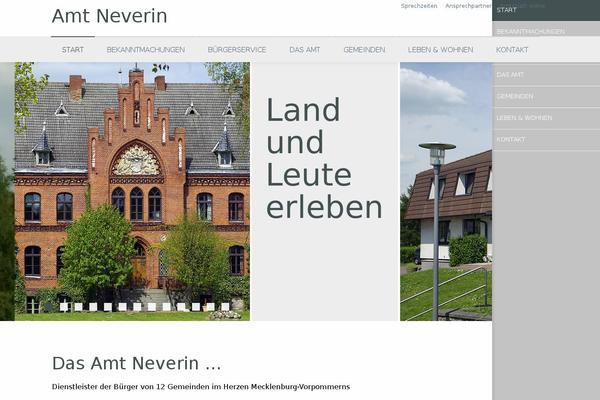Open GEMEINDEN in the horizontal navigation bar
This screenshot has height=400, width=600.
coord(364,50)
